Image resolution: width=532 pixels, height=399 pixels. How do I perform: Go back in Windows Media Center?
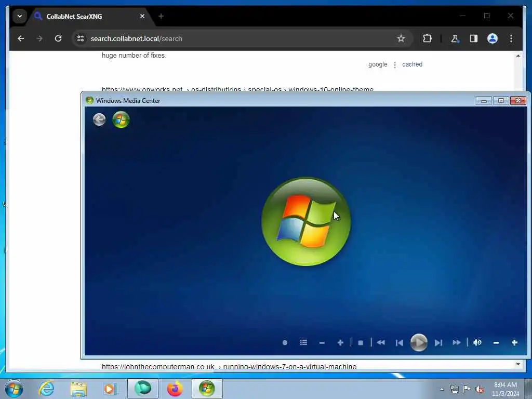tap(99, 120)
